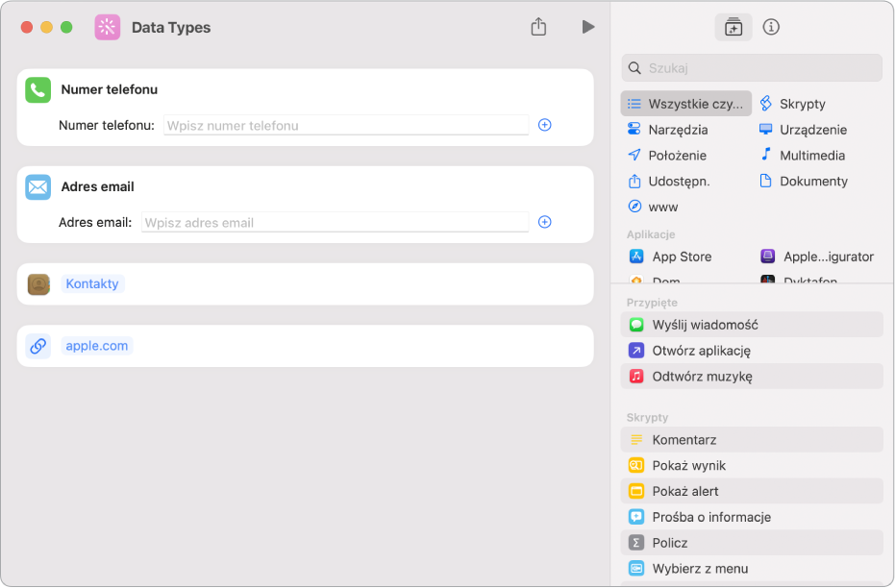
Task: Type in the Numer telefonu field
Action: pos(345,125)
